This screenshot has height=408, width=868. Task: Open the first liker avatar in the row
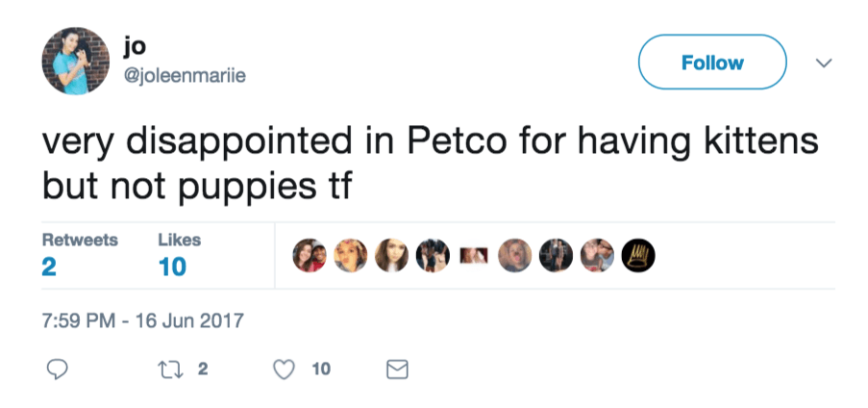point(310,255)
